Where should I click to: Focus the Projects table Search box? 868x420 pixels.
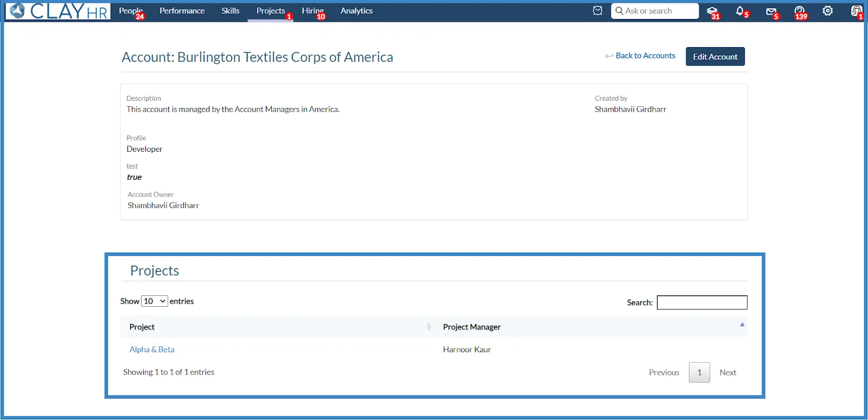(x=702, y=302)
